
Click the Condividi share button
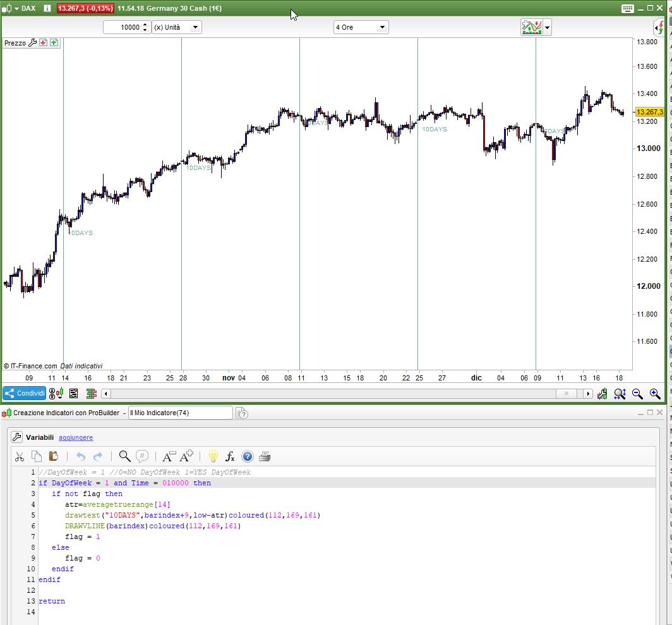pos(25,393)
